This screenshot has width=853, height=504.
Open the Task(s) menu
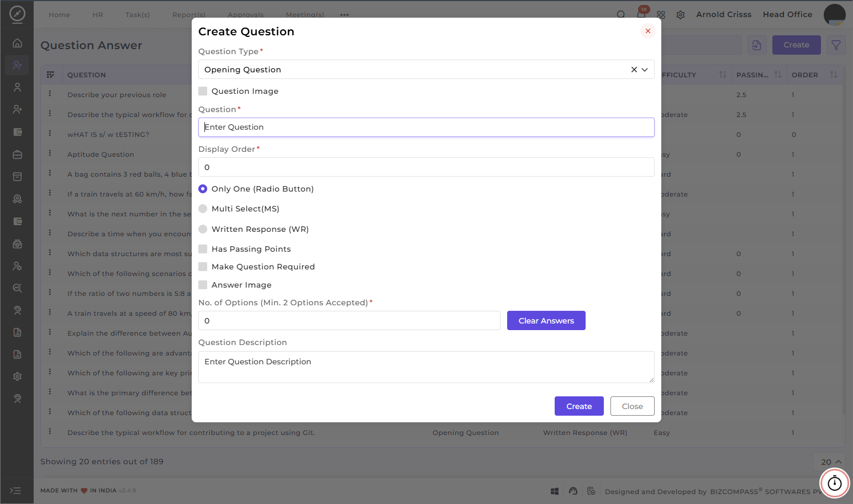tap(138, 15)
